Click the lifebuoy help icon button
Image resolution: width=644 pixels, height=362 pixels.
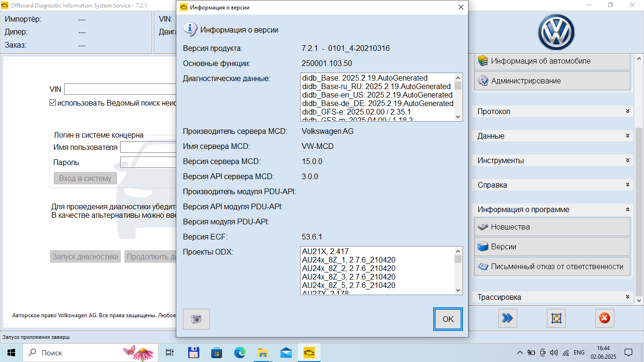(556, 318)
